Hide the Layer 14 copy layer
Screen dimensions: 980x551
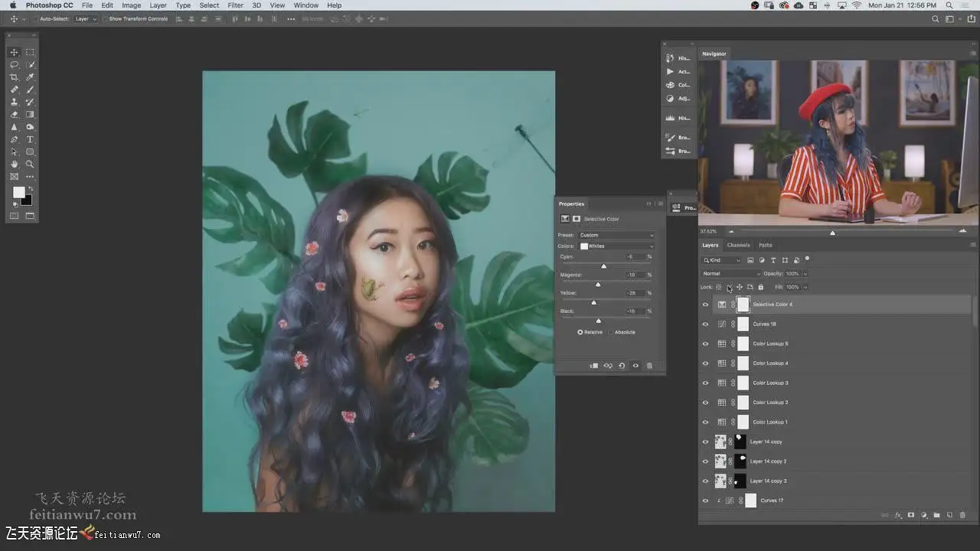[x=706, y=442]
